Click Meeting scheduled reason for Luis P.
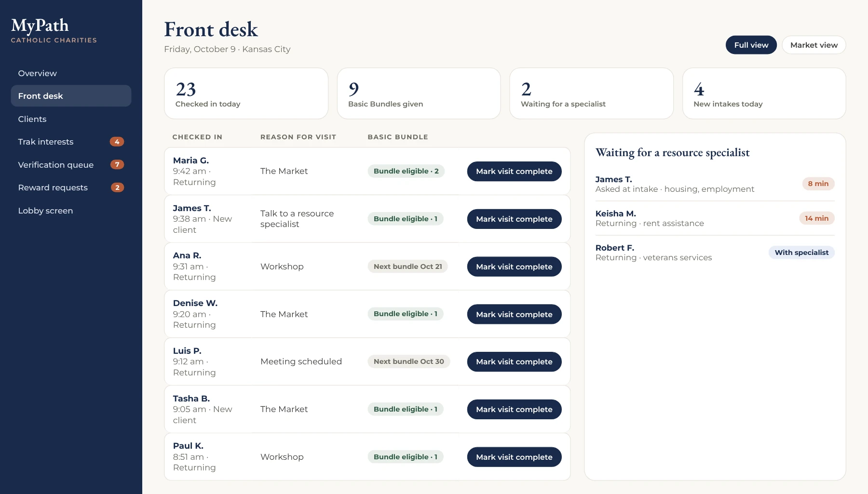The width and height of the screenshot is (868, 494). [301, 361]
